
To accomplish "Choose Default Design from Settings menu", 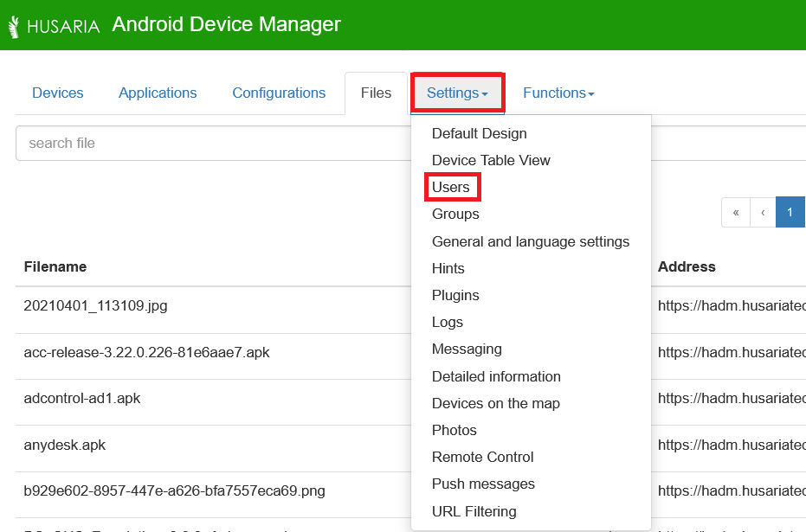I will click(479, 133).
